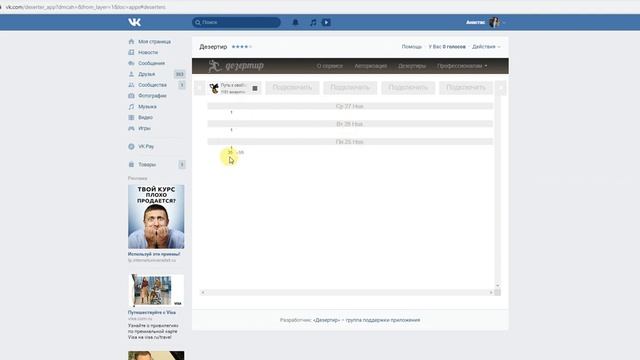This screenshot has height=360, width=640.
Task: Click the horizontal scrollbar right arrow
Action: tap(491, 292)
